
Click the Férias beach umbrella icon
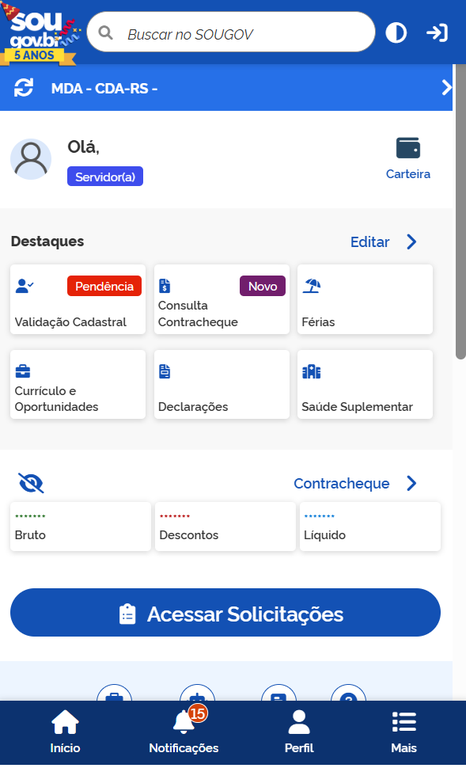[312, 286]
